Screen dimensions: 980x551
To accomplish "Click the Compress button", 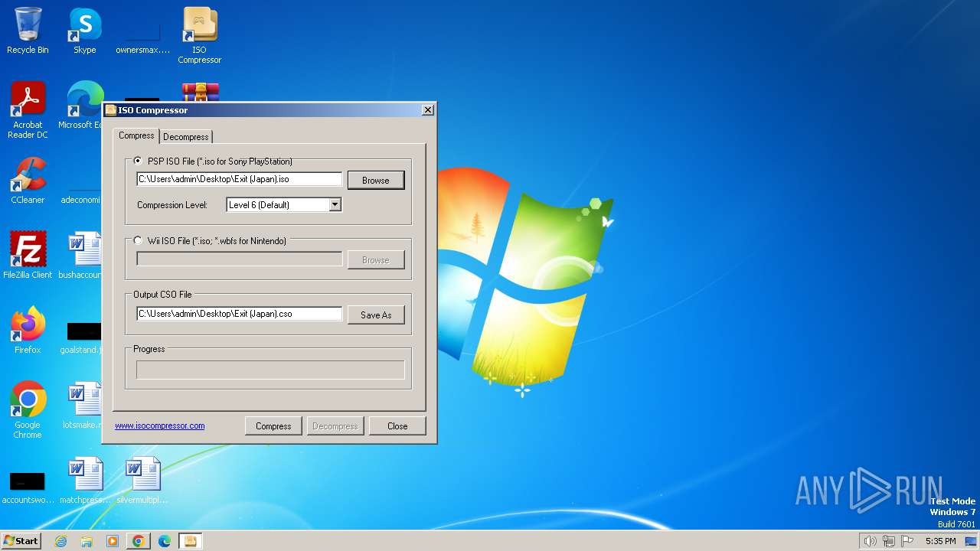I will click(x=273, y=425).
